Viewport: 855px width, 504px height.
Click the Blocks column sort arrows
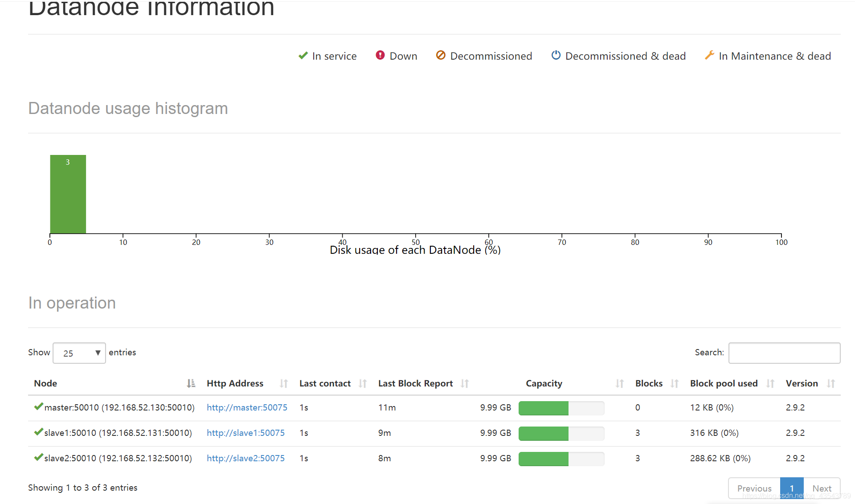tap(674, 383)
